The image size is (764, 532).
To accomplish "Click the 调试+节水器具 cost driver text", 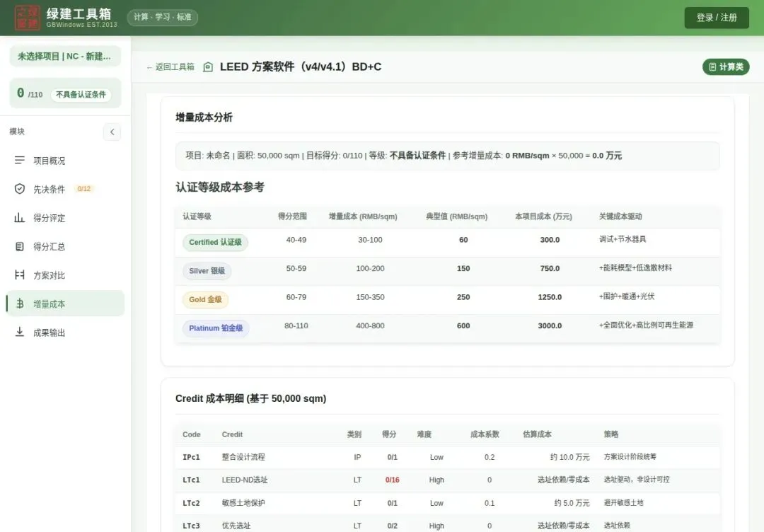I will click(x=623, y=239).
